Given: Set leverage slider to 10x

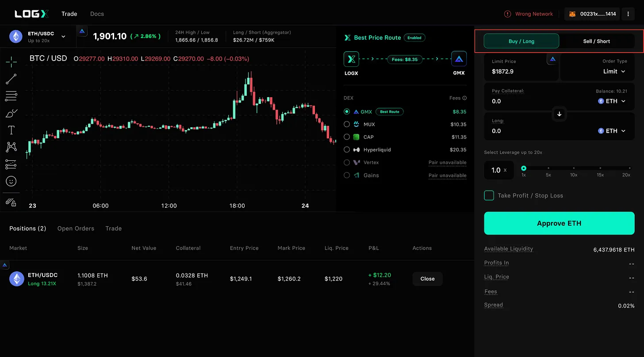Looking at the screenshot, I should pos(574,168).
